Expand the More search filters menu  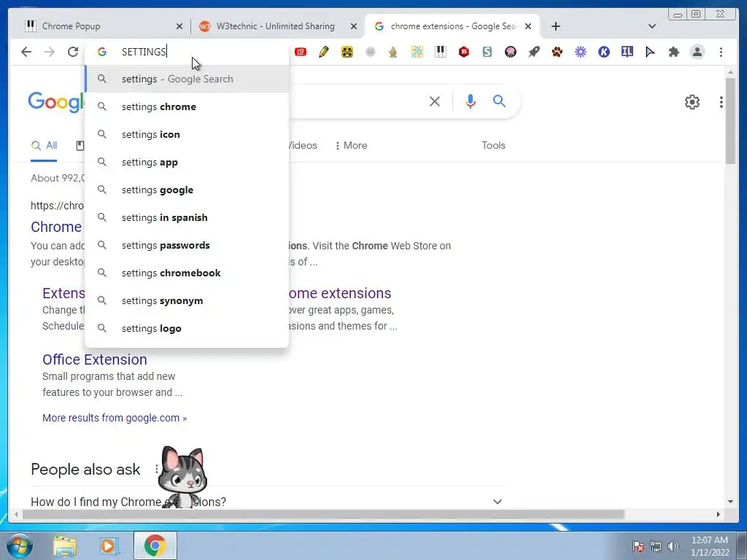(x=351, y=145)
